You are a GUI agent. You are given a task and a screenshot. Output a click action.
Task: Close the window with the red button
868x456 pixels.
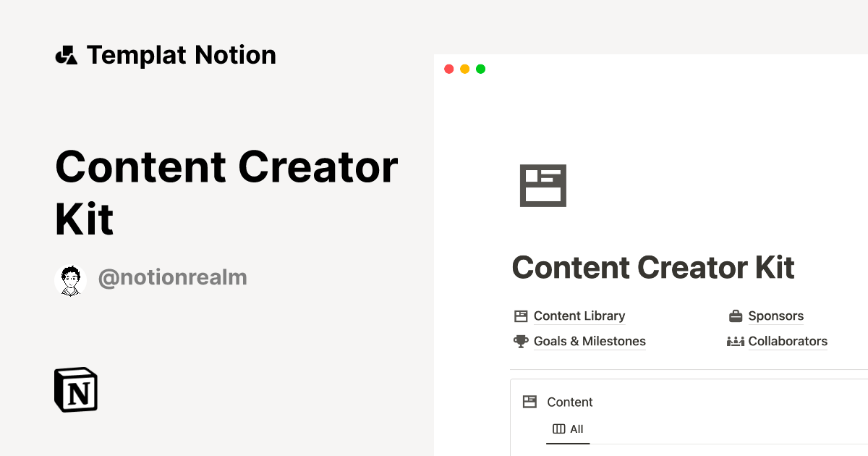pos(448,69)
